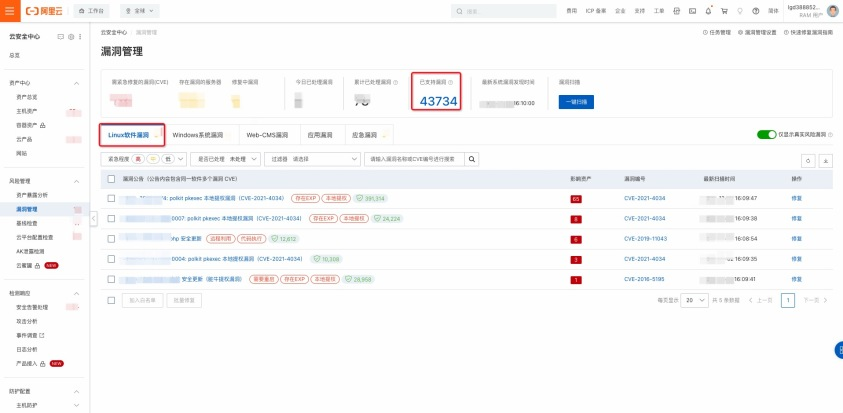The height and width of the screenshot is (413, 843).
Task: Click the settings icon beside 云安全中心
Action: pyautogui.click(x=71, y=37)
